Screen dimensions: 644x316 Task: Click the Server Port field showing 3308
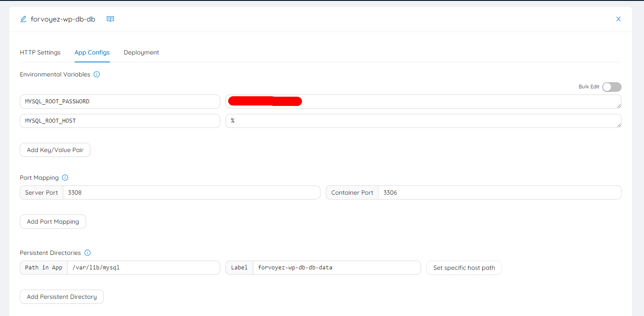(x=192, y=193)
